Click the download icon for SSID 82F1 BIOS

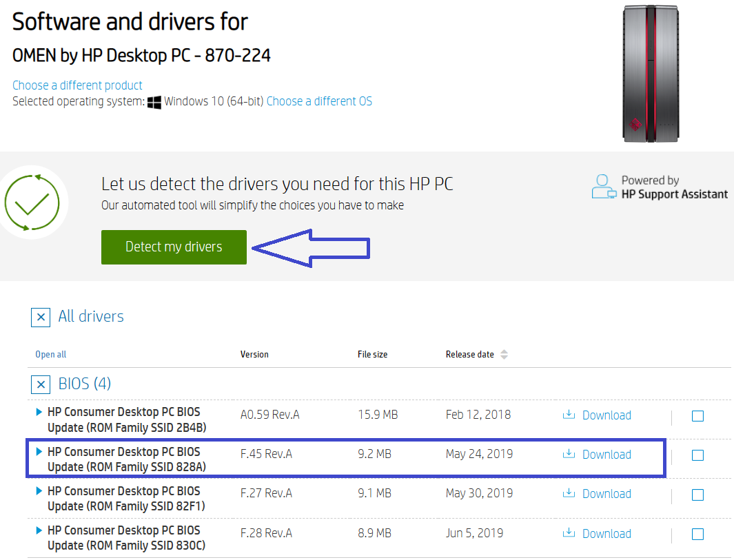(569, 494)
